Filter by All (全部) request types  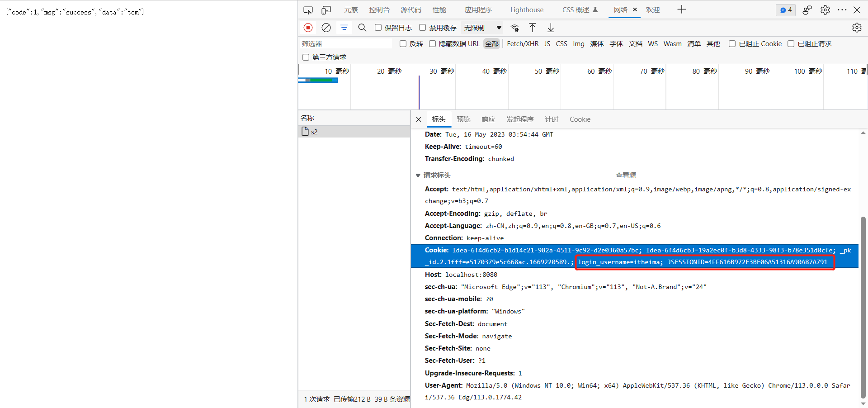[492, 44]
